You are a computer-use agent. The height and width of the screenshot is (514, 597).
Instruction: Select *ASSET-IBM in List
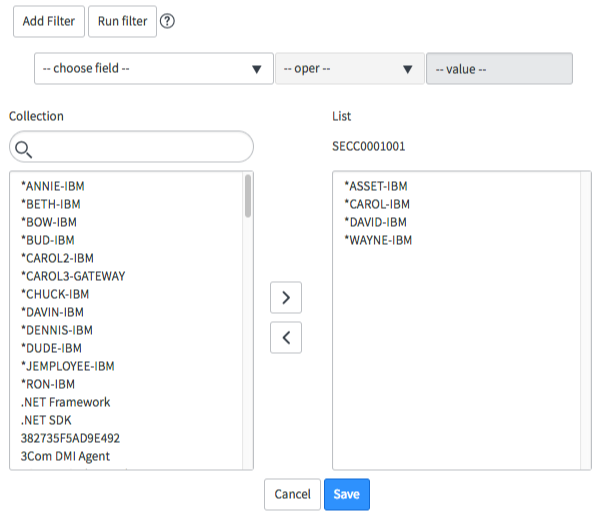(x=376, y=186)
